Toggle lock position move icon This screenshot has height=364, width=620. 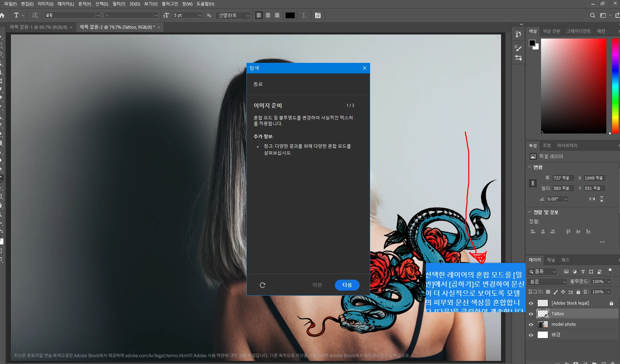tap(563, 292)
